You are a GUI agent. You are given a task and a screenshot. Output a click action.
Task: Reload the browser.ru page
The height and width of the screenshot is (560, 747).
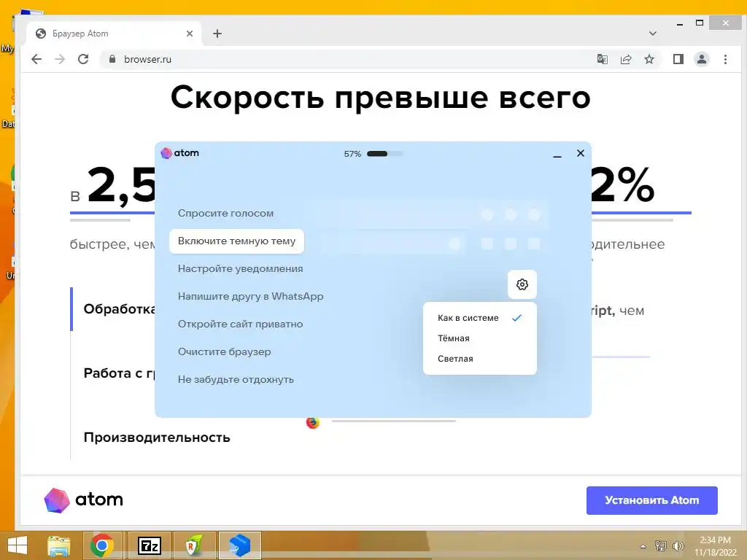pyautogui.click(x=83, y=59)
